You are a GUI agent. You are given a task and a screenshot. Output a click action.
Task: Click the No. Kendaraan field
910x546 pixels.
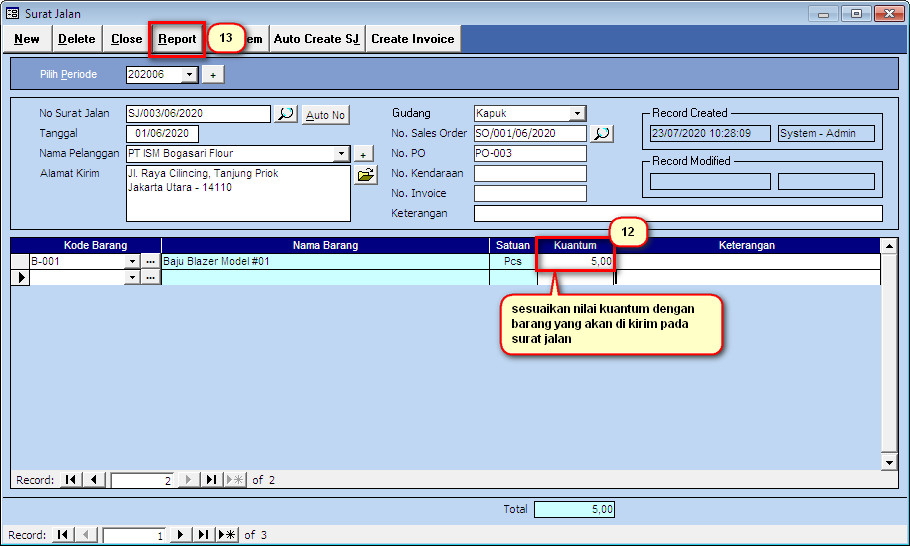(530, 173)
